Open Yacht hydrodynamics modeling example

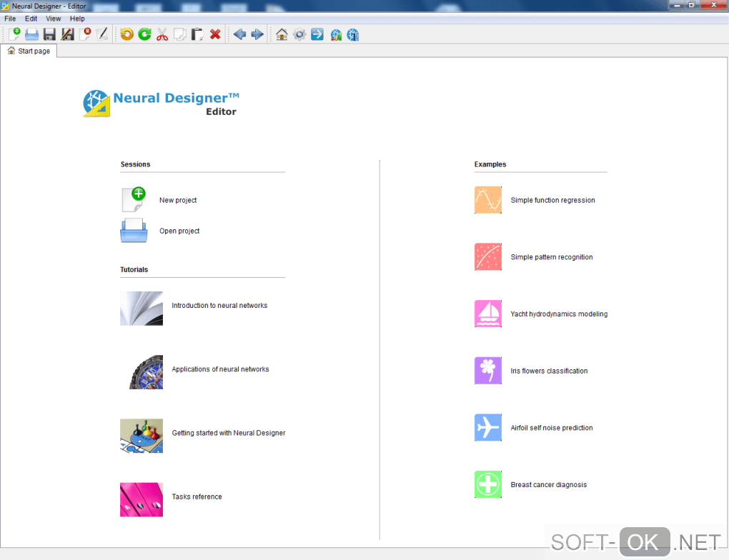point(559,314)
